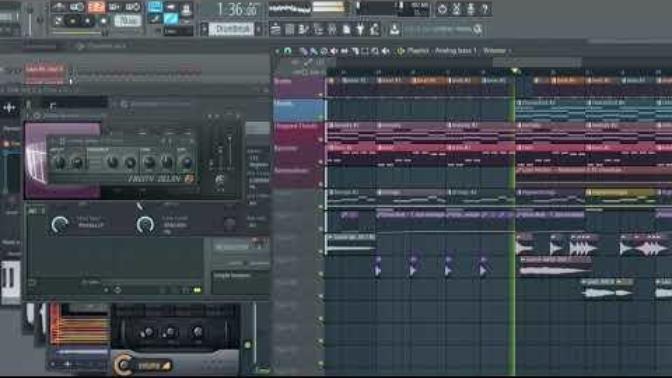
Task: Click the blue highlighted icon in the top toolbar
Action: (155, 6)
